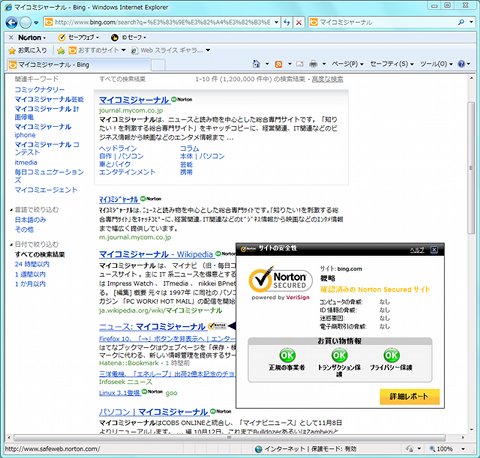Click the Read Mail icon
The image size is (480, 458).
[300, 64]
